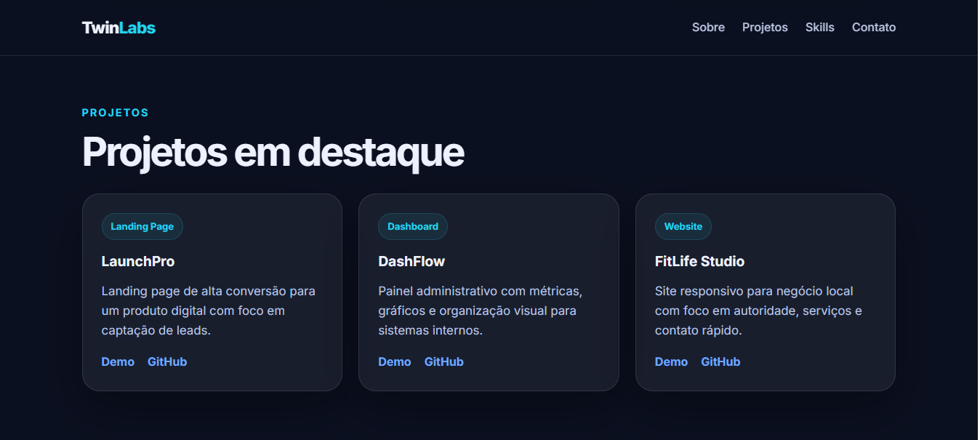The image size is (980, 440).
Task: Click the TwinLabs logo
Action: tap(119, 27)
